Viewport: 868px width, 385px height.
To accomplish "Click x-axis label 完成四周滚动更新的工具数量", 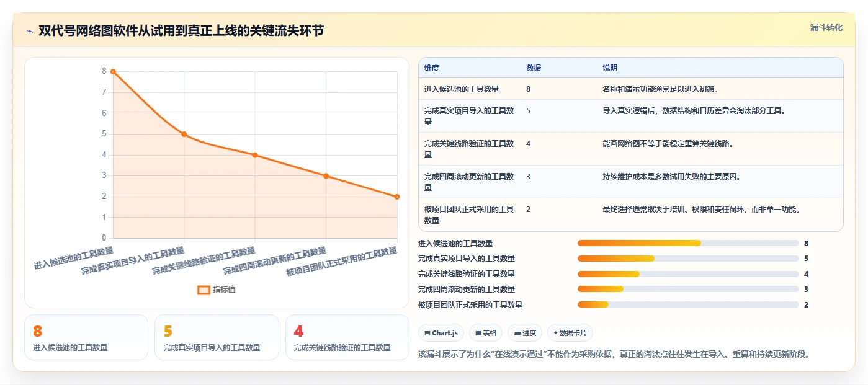I will point(275,261).
